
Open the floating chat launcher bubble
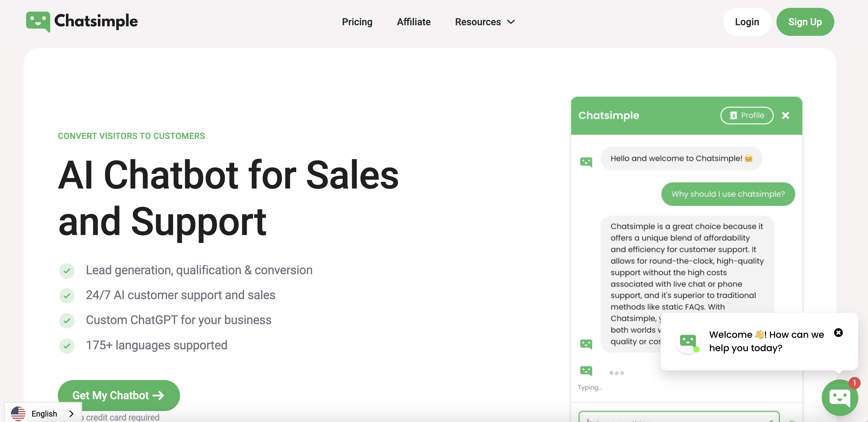839,398
